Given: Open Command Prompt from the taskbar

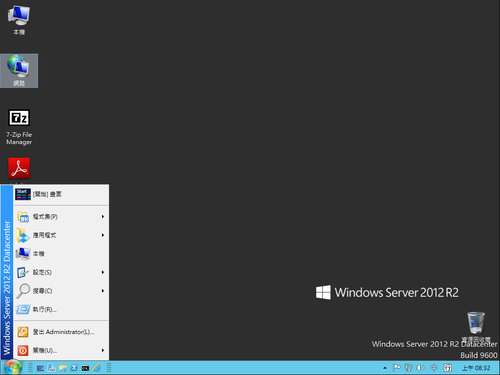Looking at the screenshot, I should (85, 368).
